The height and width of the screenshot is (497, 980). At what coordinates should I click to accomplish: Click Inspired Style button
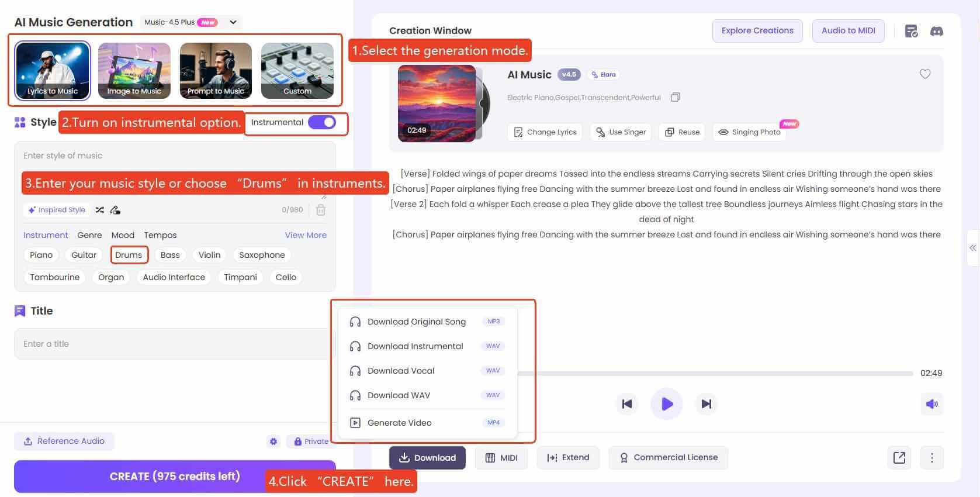(57, 210)
